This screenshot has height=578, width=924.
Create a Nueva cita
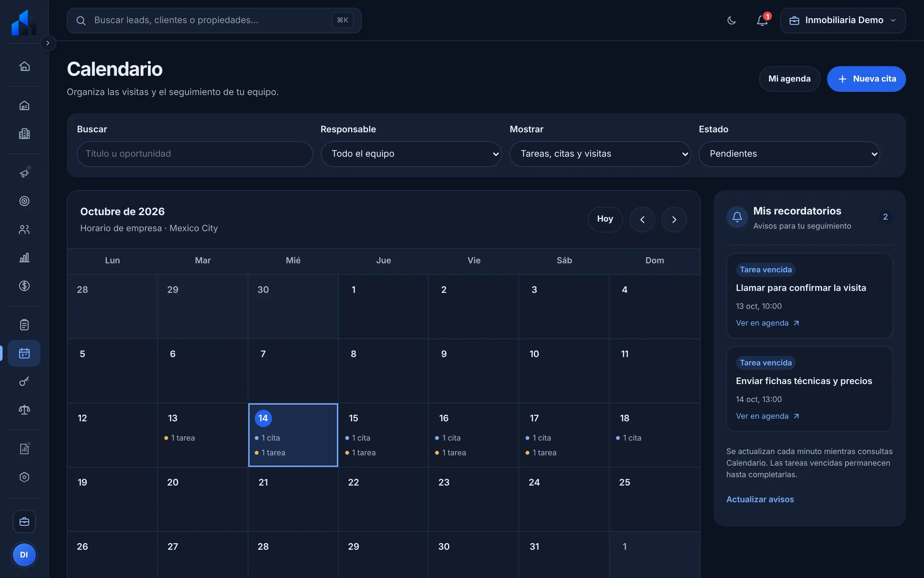click(x=866, y=79)
